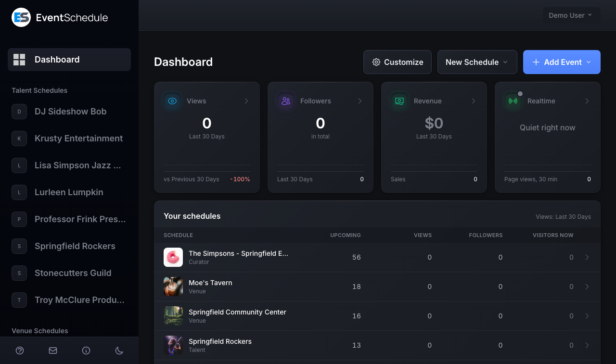Open Realtime card details chevron
The image size is (616, 364).
click(x=587, y=101)
